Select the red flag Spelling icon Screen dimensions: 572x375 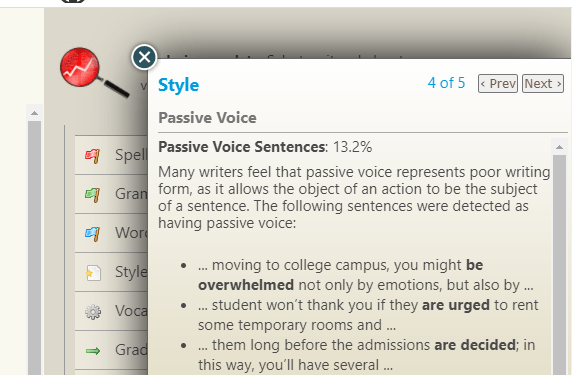coord(93,156)
